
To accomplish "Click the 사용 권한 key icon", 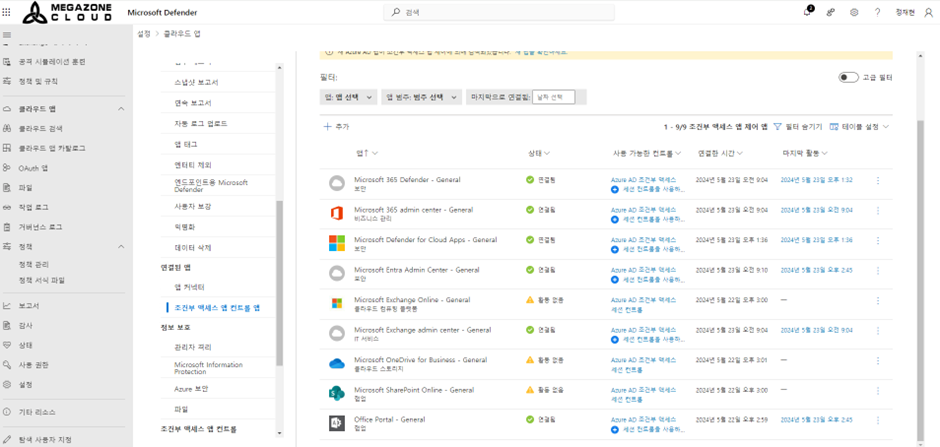I will 7,365.
